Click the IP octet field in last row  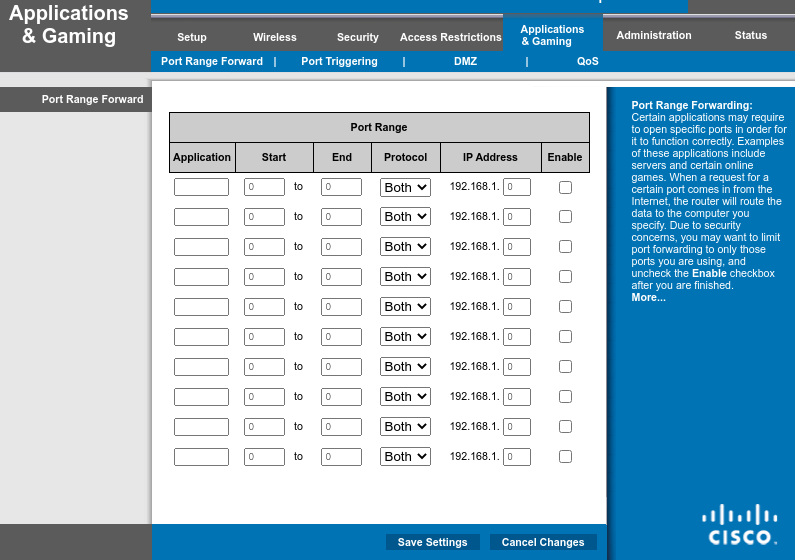[x=517, y=457]
